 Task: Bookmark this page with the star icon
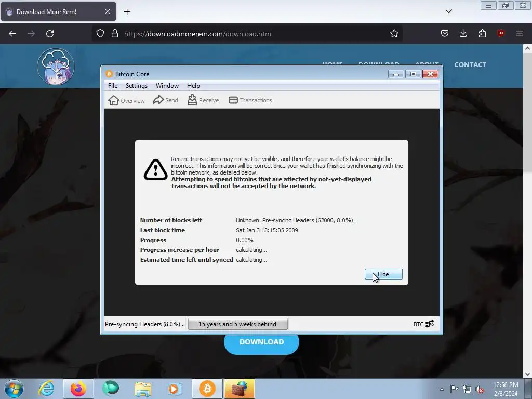tap(394, 34)
